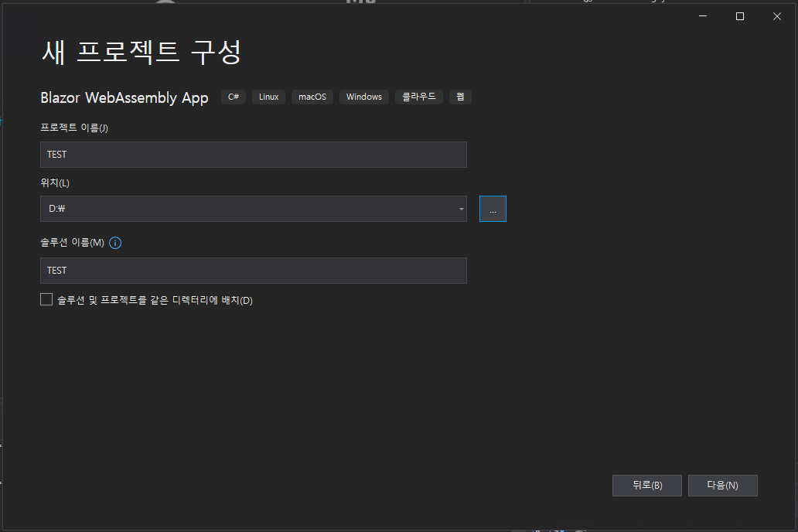Click the 클라우드 tag
798x532 pixels.
coord(419,97)
